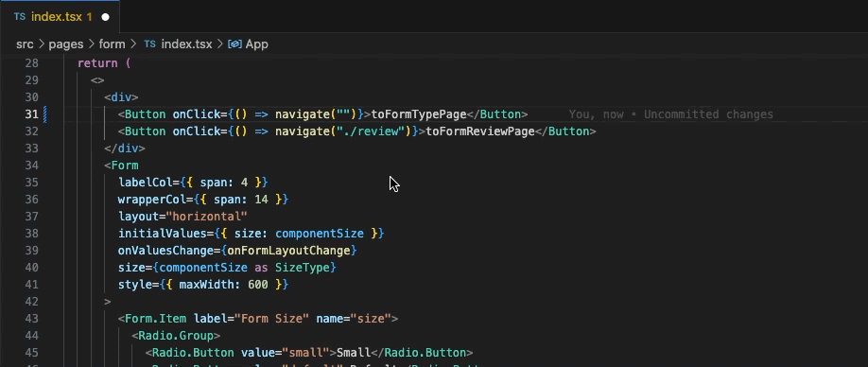
Task: Click Radio.Group tag on line 44
Action: click(x=176, y=336)
